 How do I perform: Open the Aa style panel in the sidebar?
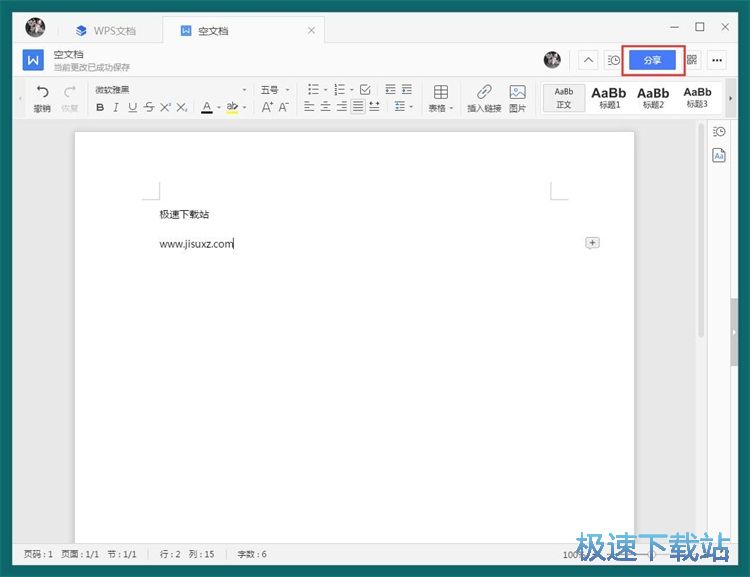pos(719,155)
